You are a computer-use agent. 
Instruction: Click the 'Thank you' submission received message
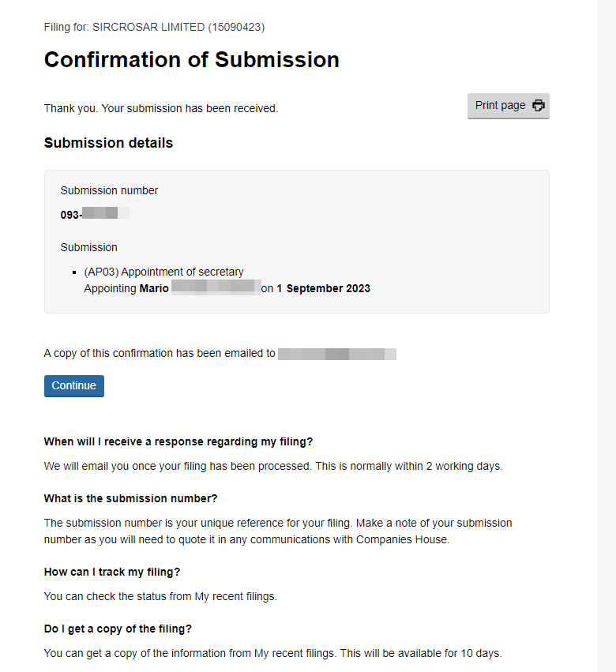161,109
